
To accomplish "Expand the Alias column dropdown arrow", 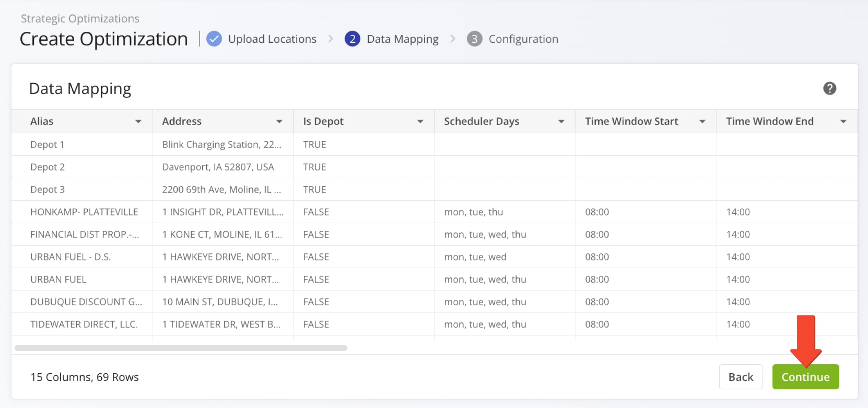I will pyautogui.click(x=138, y=122).
